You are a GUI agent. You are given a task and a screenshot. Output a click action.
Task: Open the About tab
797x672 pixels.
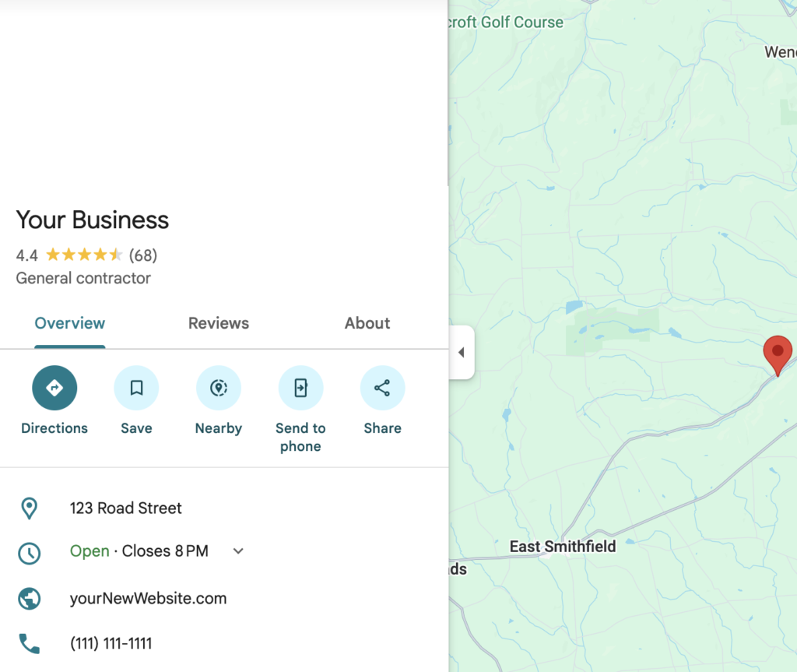pyautogui.click(x=367, y=323)
